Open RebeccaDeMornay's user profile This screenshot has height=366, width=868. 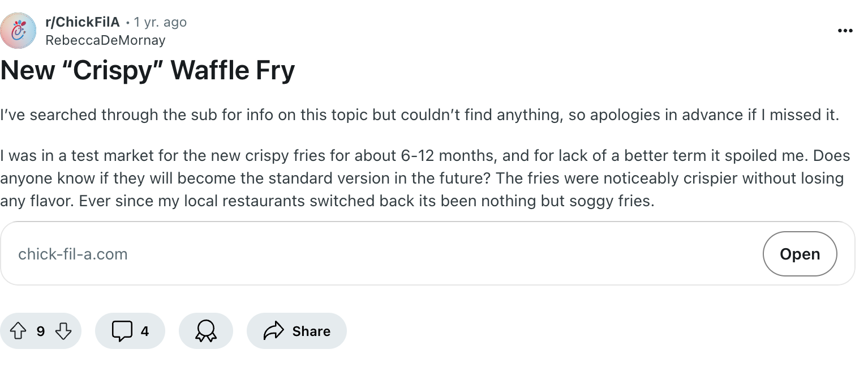[x=105, y=40]
